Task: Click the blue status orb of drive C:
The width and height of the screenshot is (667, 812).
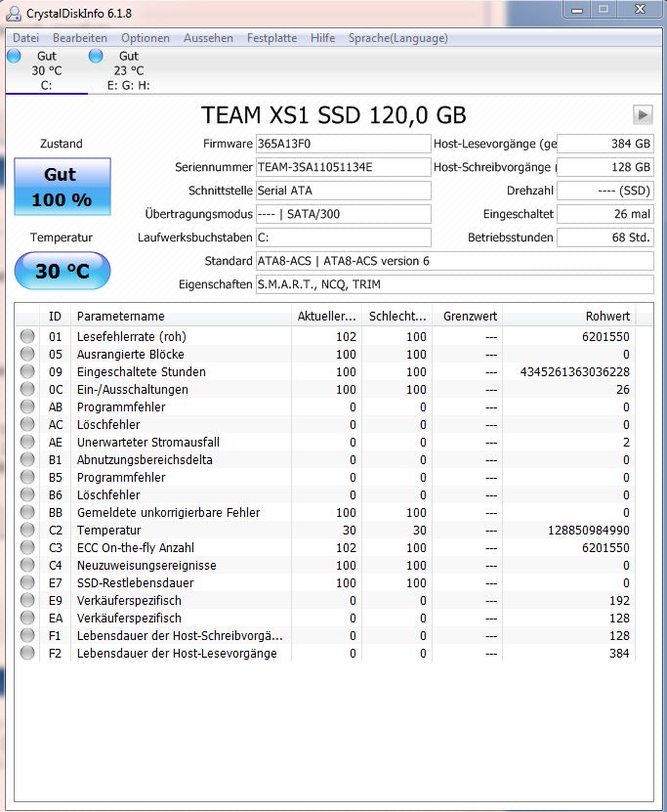Action: [14, 56]
